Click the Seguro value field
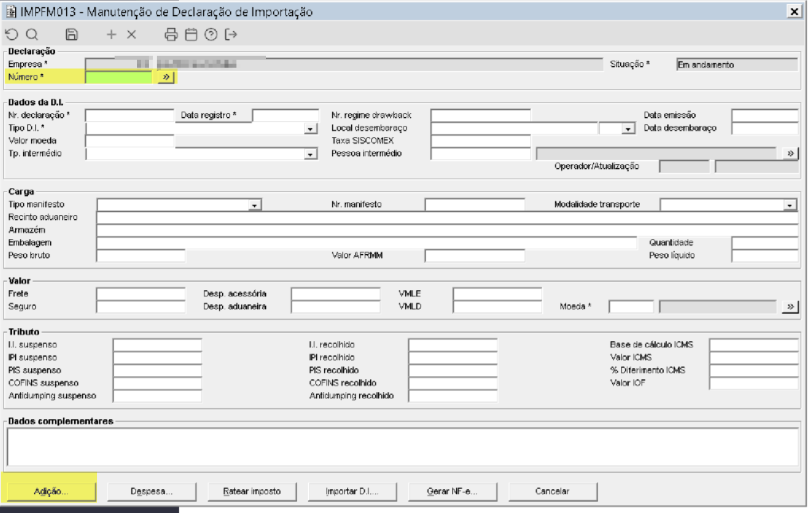This screenshot has height=513, width=812. [141, 307]
